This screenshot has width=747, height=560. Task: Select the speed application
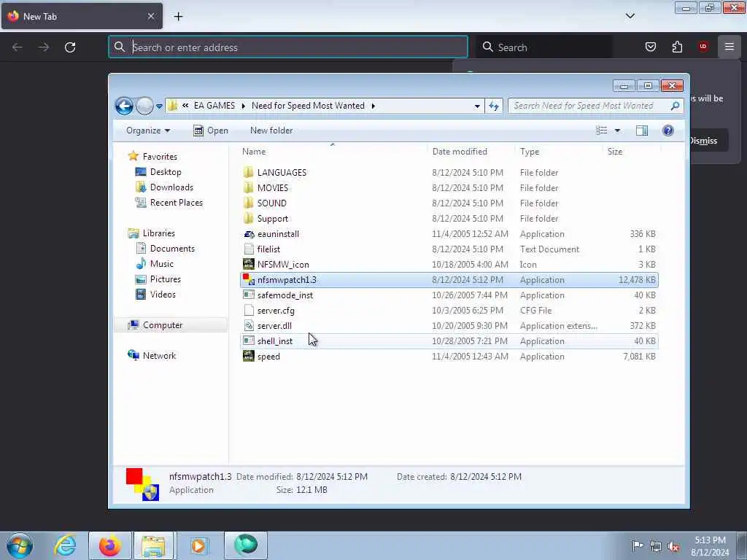coord(449,356)
